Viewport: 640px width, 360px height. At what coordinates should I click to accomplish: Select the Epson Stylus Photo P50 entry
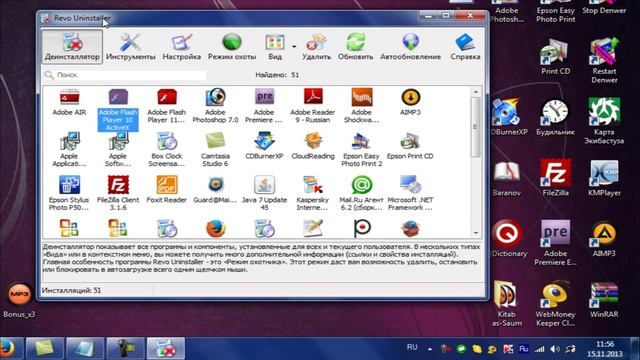point(69,193)
